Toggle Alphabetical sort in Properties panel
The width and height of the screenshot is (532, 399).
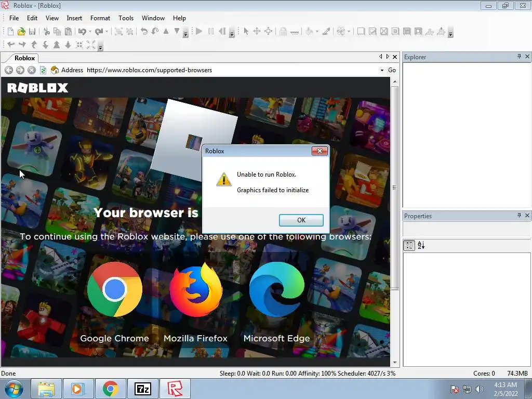point(421,245)
